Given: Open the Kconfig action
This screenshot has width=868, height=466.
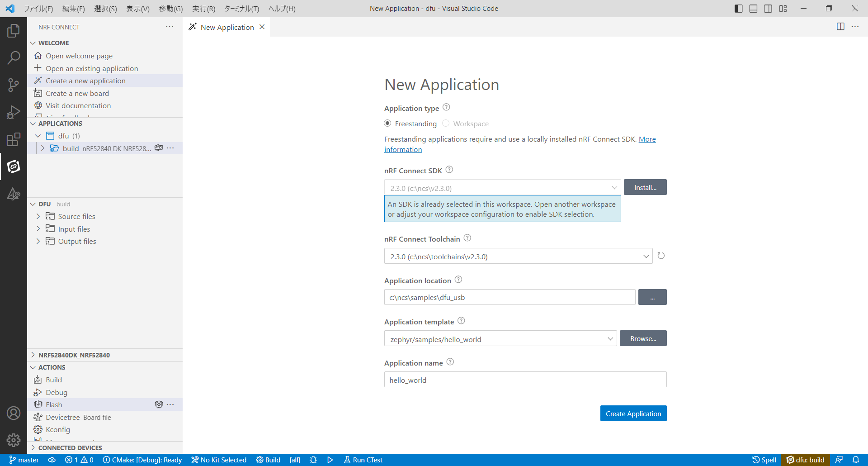Looking at the screenshot, I should (58, 429).
